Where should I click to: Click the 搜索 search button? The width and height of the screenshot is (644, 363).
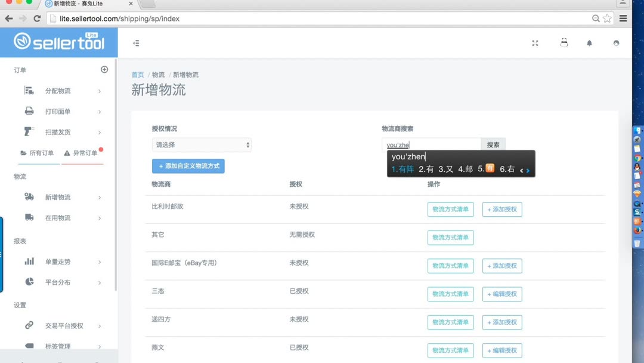tap(493, 144)
